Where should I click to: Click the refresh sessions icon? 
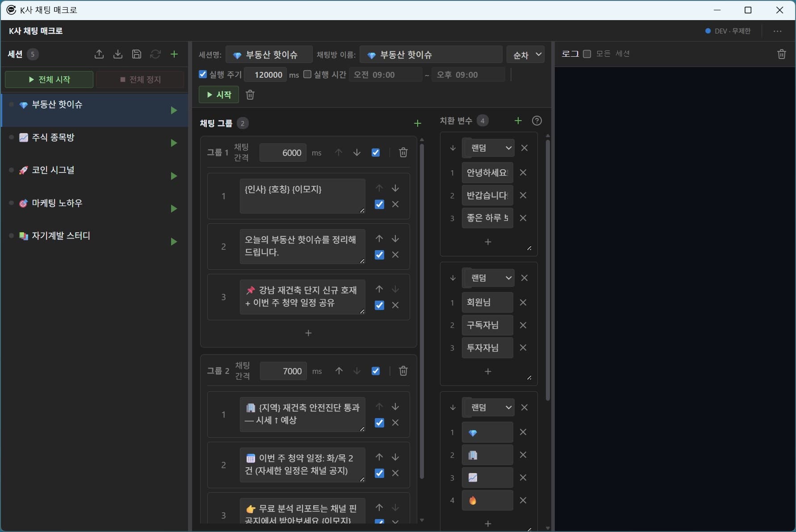tap(155, 54)
